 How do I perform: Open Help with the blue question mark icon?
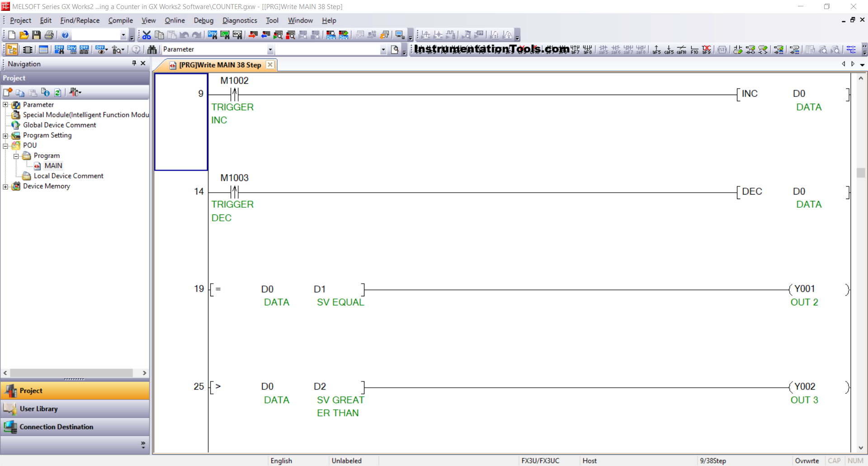tap(65, 35)
